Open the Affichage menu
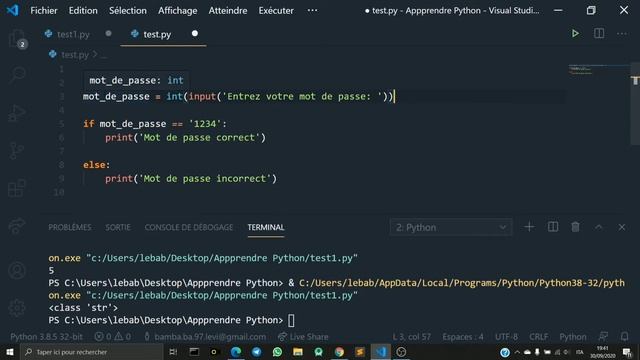 (x=178, y=10)
